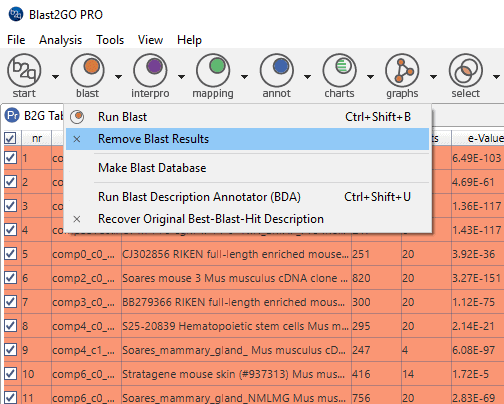Choose Make Blast Database menu entry

(x=247, y=168)
